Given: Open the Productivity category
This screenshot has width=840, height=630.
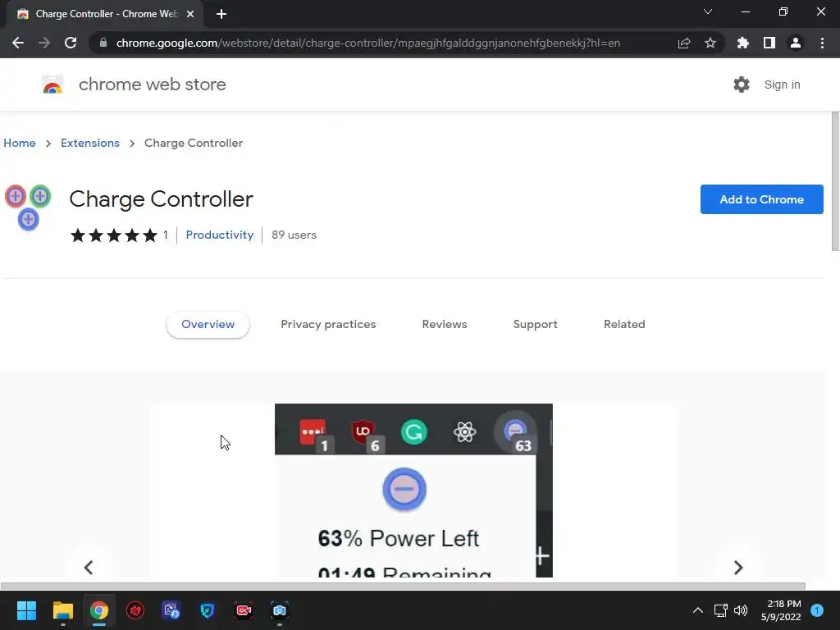Looking at the screenshot, I should click(x=220, y=235).
